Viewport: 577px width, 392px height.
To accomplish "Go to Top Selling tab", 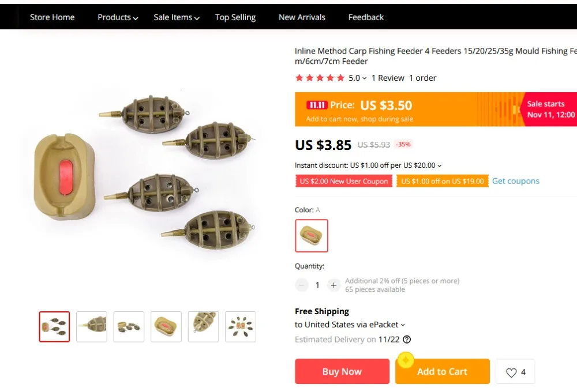I will coord(235,17).
